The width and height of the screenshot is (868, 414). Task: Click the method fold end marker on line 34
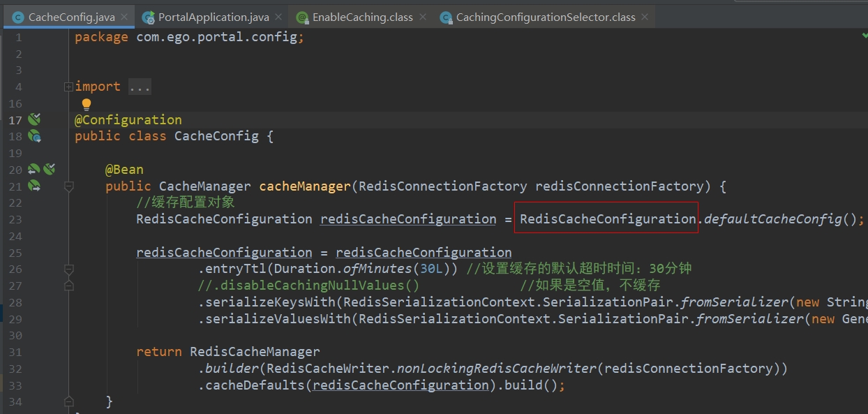tap(68, 402)
